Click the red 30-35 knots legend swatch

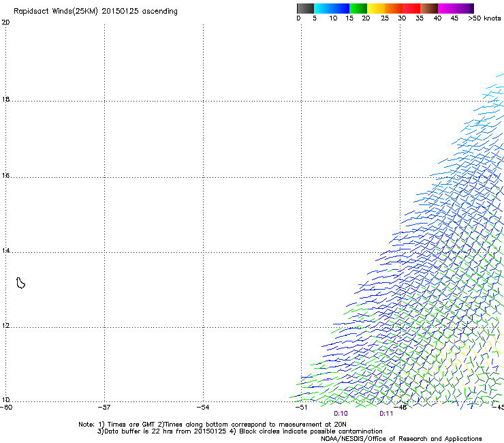tap(411, 8)
